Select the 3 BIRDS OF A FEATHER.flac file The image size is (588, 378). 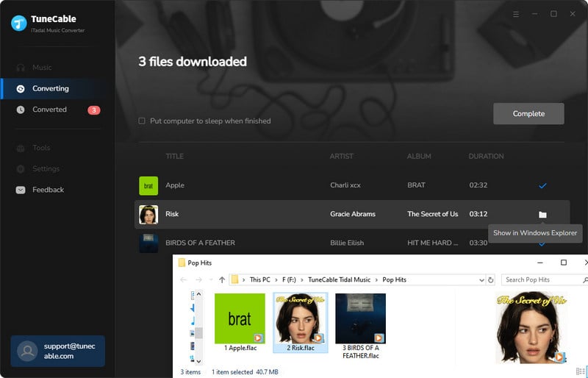(360, 327)
